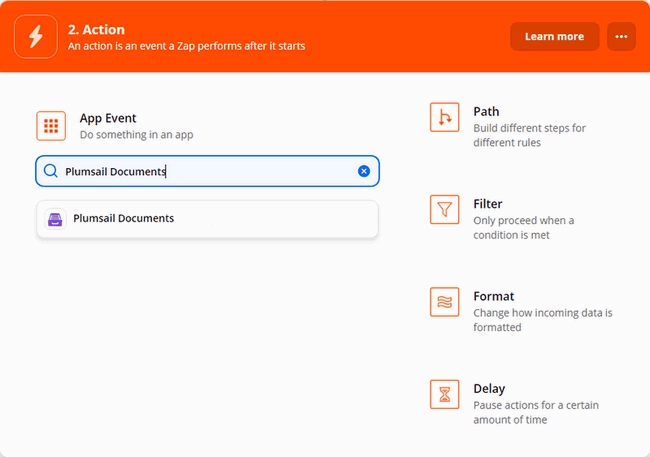Select the Path branching icon
Viewport: 650px width, 457px height.
(x=444, y=117)
